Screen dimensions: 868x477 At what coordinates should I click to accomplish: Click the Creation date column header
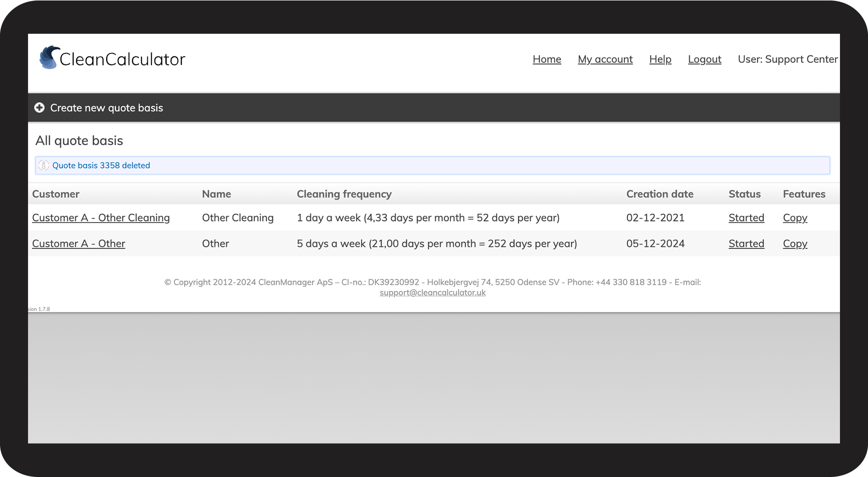pyautogui.click(x=660, y=194)
